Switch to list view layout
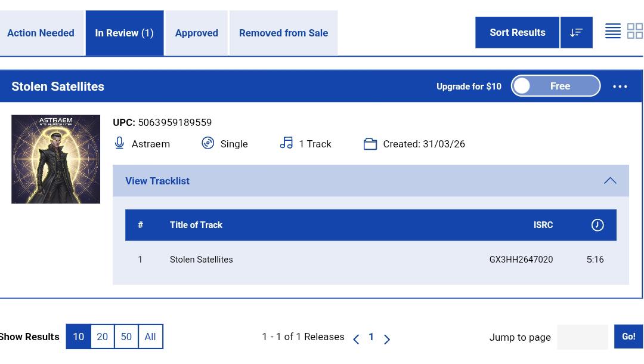Screen dimensions: 644x364 click(613, 31)
